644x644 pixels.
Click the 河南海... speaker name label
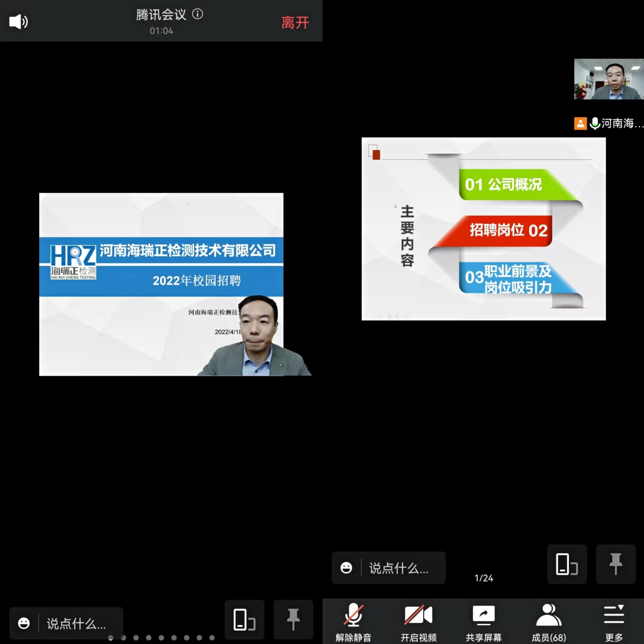click(621, 123)
